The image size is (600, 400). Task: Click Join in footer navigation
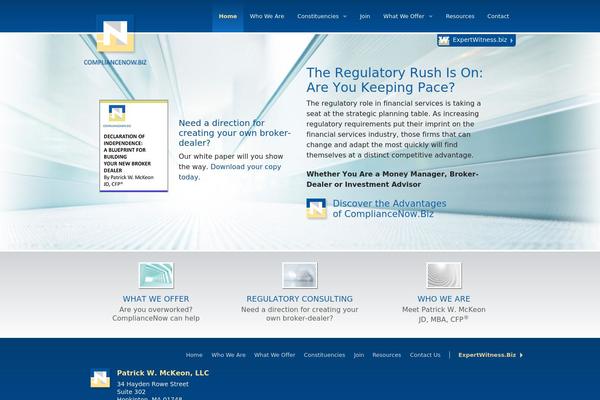click(359, 355)
